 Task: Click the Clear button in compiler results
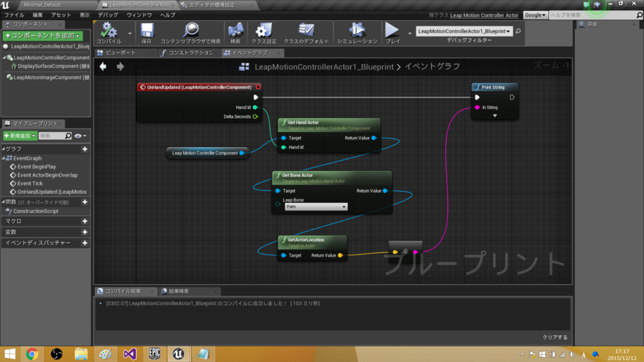(555, 337)
